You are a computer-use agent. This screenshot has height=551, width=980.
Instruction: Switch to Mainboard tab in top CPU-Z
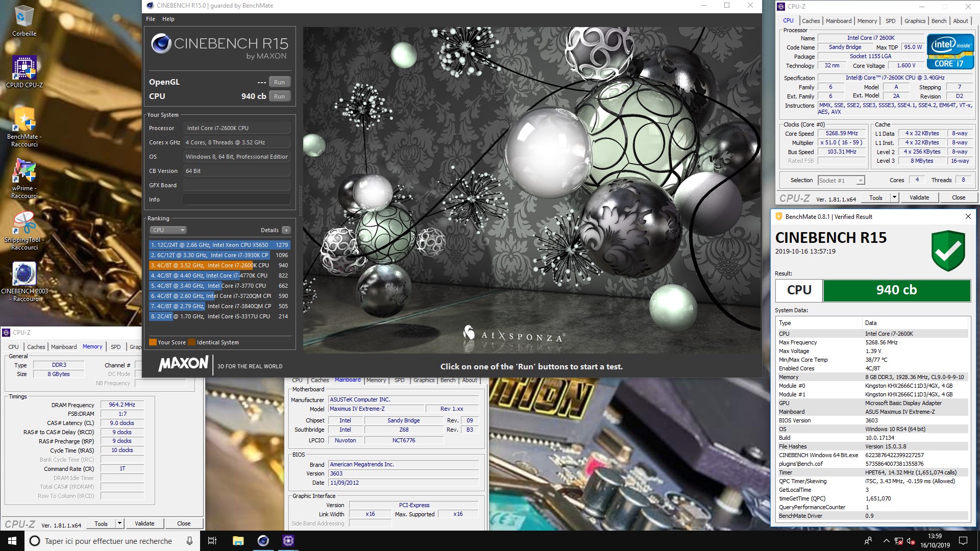(x=839, y=21)
